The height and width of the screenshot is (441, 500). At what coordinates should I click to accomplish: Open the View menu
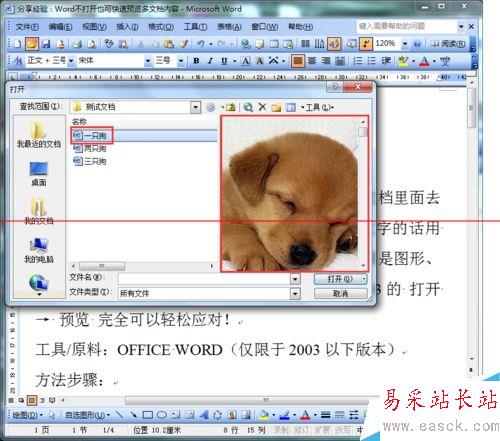pyautogui.click(x=94, y=27)
